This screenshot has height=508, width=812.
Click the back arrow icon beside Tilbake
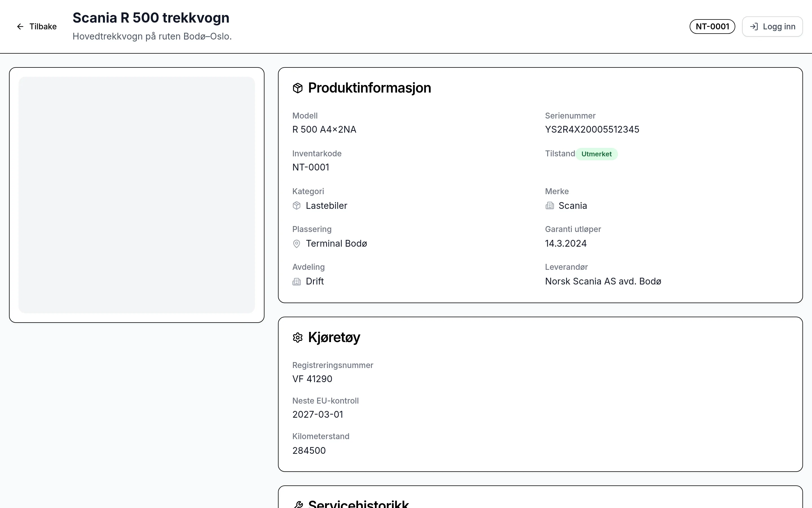(20, 27)
